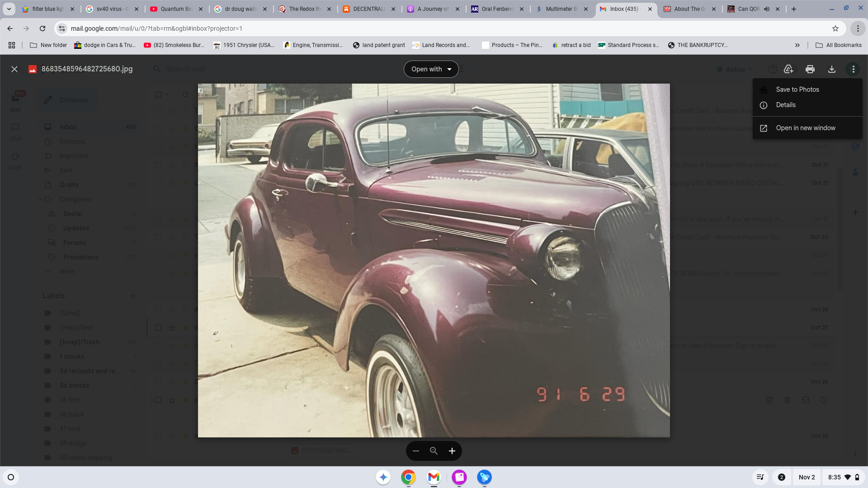868x488 pixels.
Task: Zoom in with the plus button
Action: click(x=452, y=451)
